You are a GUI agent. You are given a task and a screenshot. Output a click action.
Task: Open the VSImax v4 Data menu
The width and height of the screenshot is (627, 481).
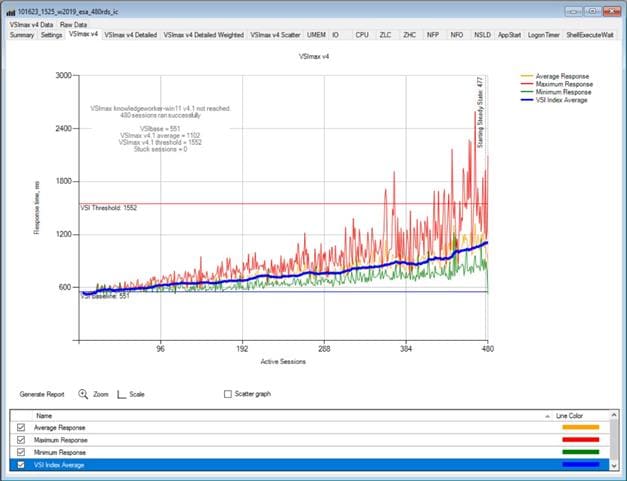click(31, 25)
